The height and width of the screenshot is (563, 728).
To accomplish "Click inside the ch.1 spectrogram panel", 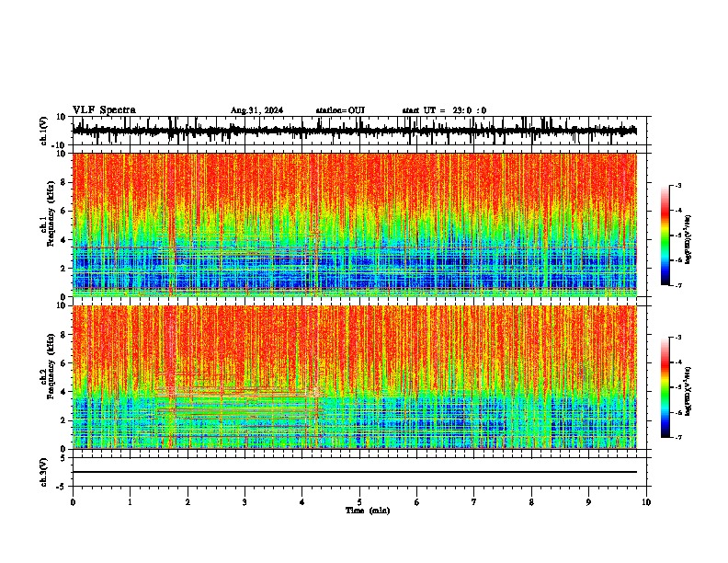I will point(355,224).
